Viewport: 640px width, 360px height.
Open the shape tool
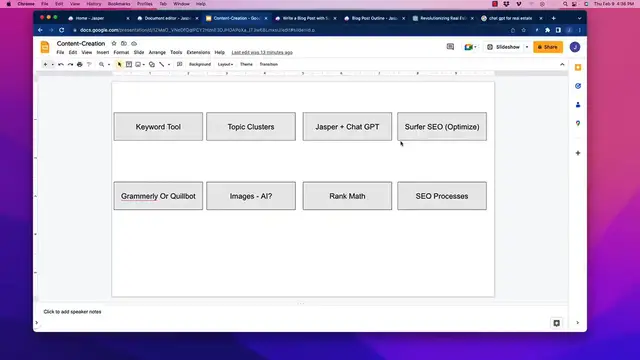[152, 64]
